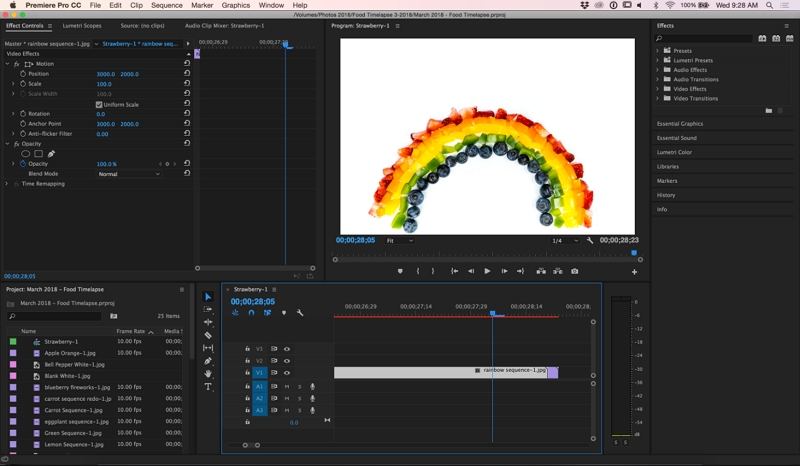This screenshot has height=466, width=800.
Task: Click the timeline playhead handle
Action: pos(492,313)
